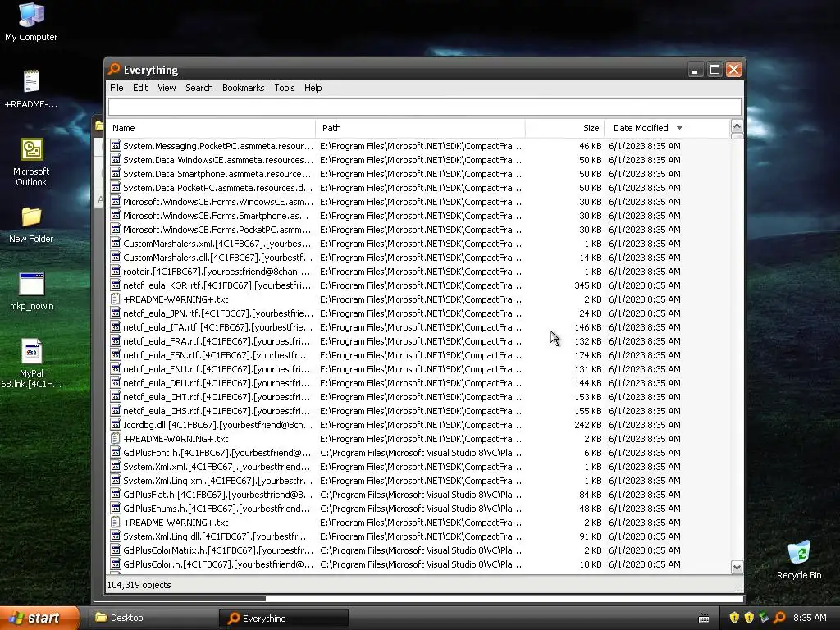This screenshot has height=630, width=840.
Task: Open the File menu
Action: (116, 88)
